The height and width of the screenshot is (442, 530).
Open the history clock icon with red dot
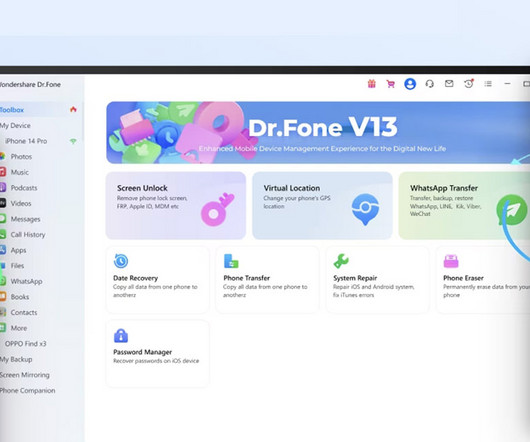(x=468, y=83)
